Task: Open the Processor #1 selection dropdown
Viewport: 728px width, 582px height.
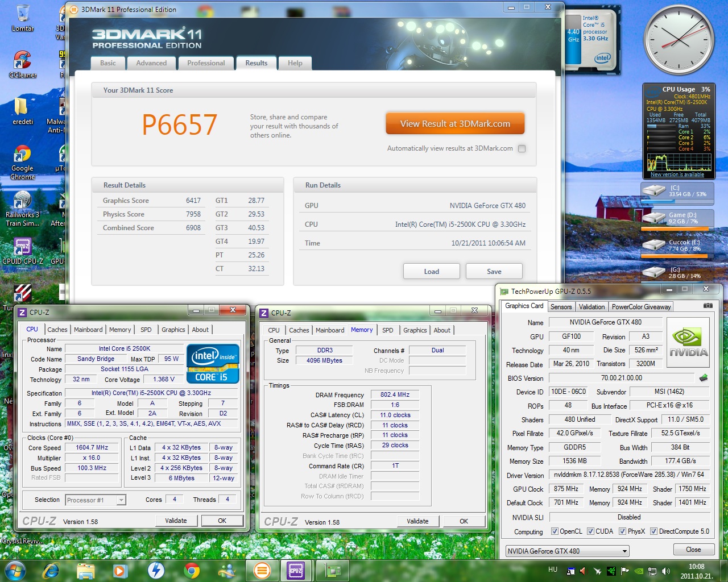Action: click(96, 500)
